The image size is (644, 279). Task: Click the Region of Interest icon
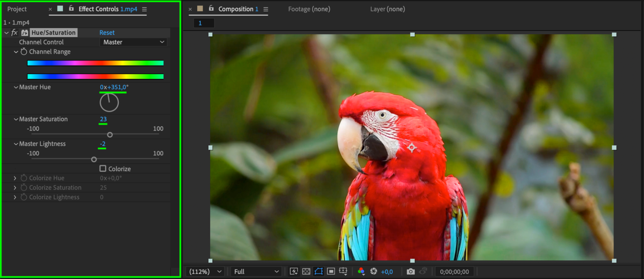pos(331,271)
